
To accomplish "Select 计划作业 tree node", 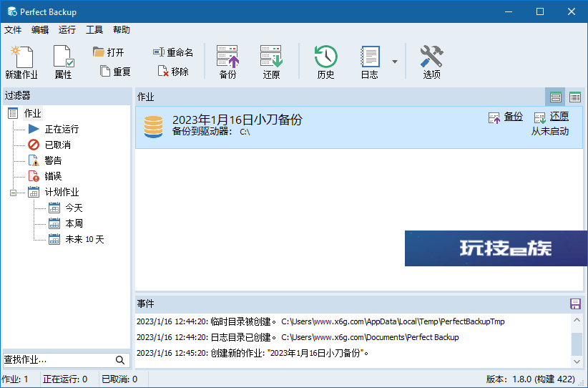I will point(62,192).
